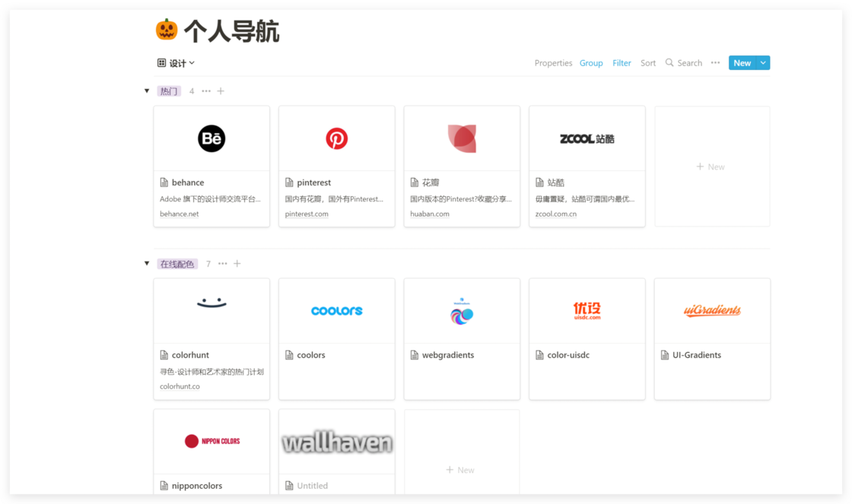The image size is (852, 504).
Task: Click the 优设 uisdc logo cover
Action: pos(587,311)
